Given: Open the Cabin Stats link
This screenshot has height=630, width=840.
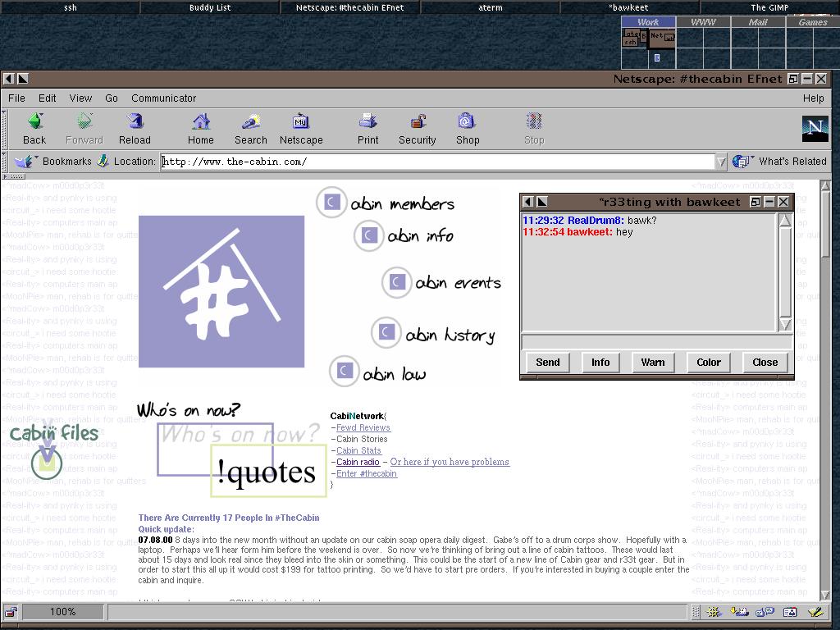Looking at the screenshot, I should click(x=358, y=450).
